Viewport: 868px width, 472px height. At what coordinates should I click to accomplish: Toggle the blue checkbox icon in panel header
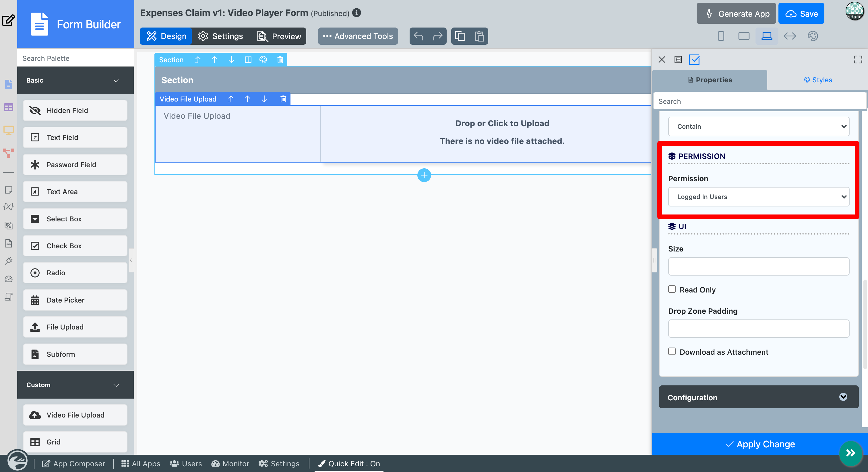[694, 60]
